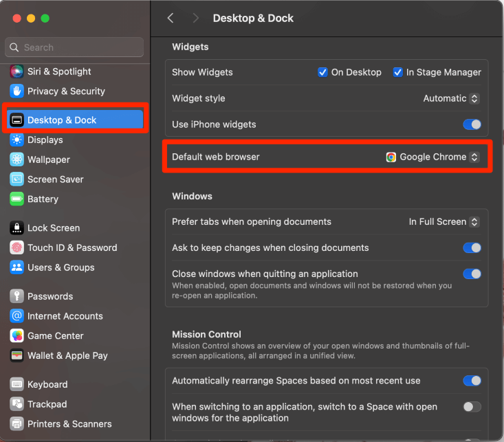Viewport: 504px width, 442px height.
Task: Open Default web browser Google Chrome dropdown
Action: pos(432,157)
